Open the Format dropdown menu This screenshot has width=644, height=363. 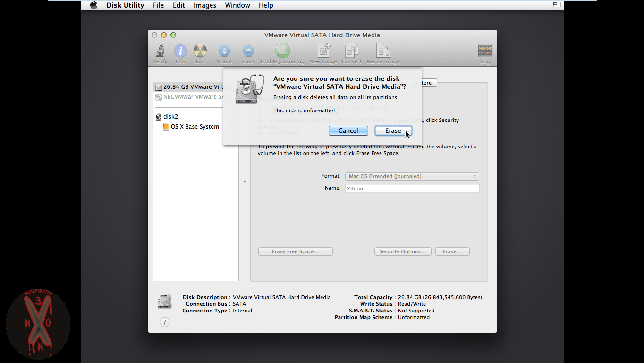pos(412,176)
